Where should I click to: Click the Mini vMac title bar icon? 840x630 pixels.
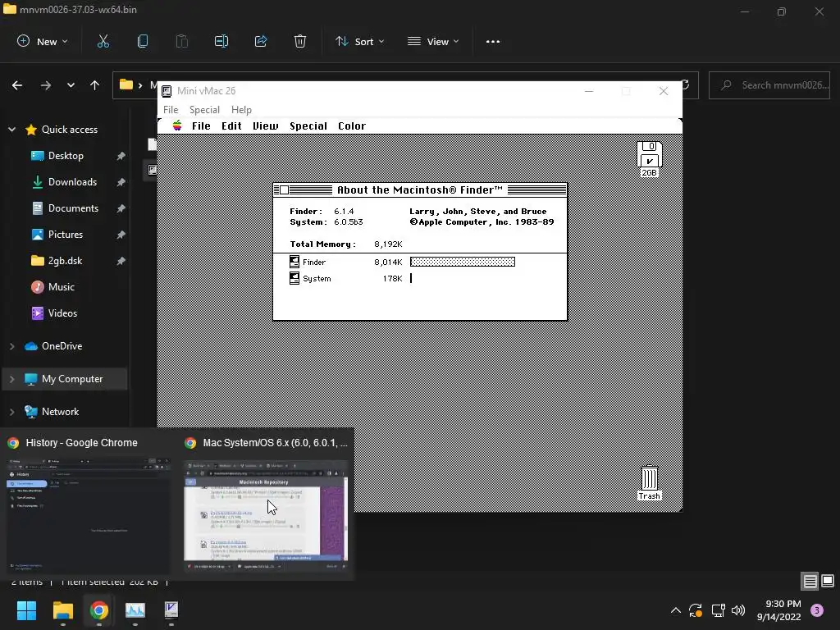167,91
